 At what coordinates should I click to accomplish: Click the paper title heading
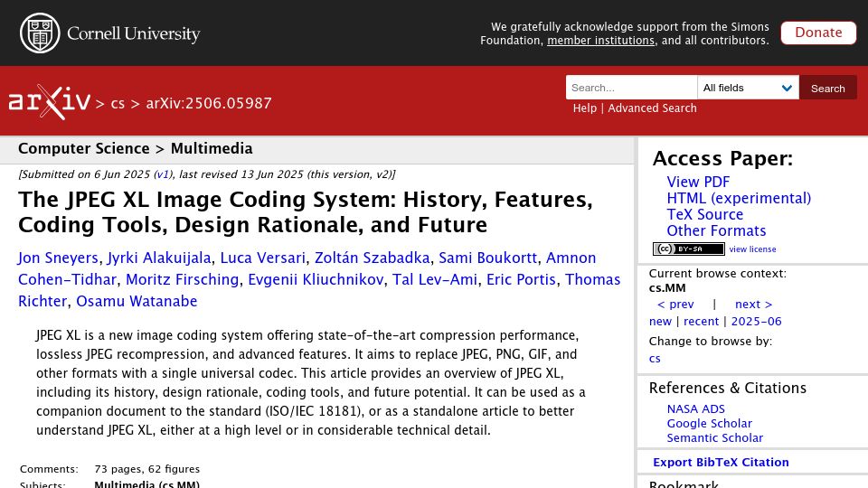click(x=305, y=211)
